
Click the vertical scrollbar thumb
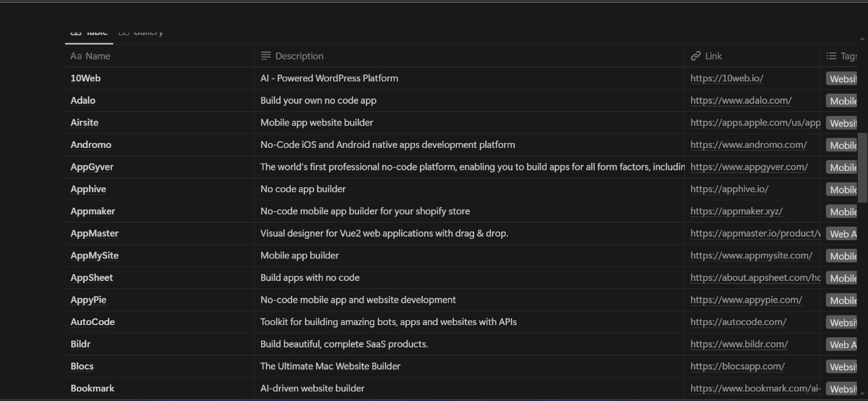pyautogui.click(x=863, y=168)
